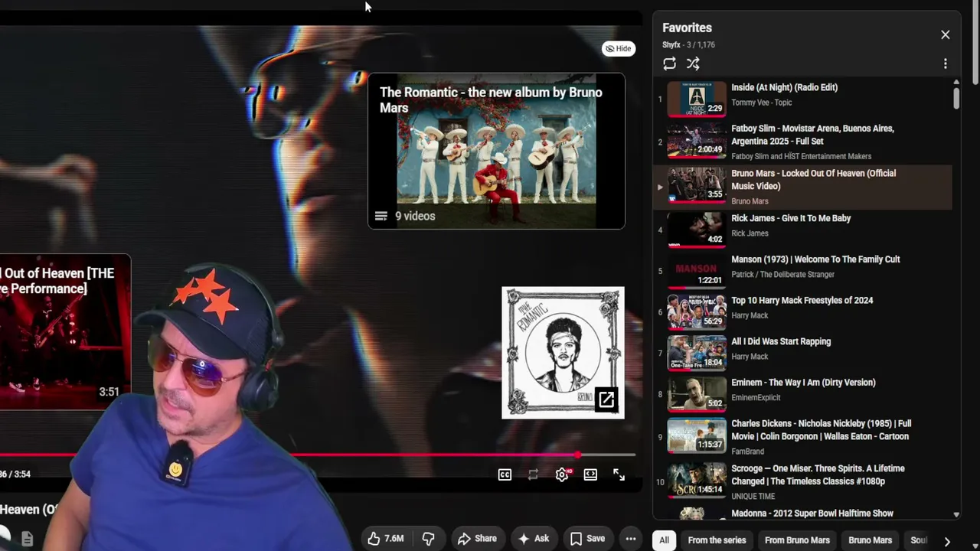The width and height of the screenshot is (980, 551).
Task: Open the album cover external link icon
Action: tap(606, 399)
